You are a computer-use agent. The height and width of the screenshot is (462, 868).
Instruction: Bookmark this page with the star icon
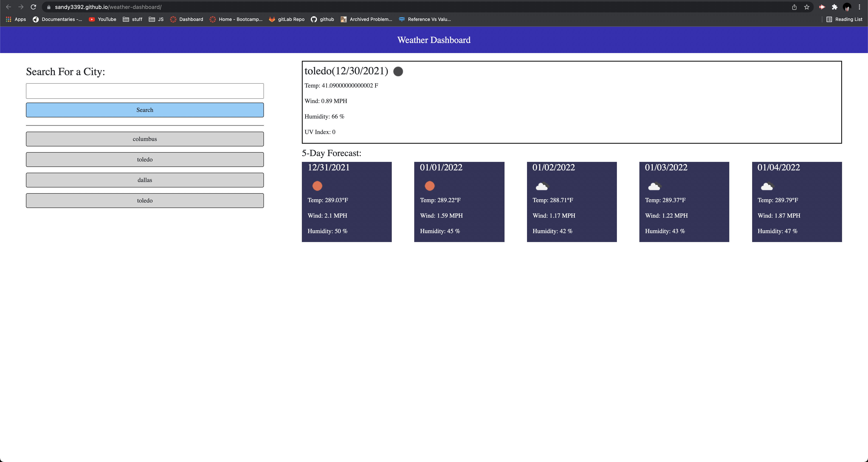pos(806,7)
